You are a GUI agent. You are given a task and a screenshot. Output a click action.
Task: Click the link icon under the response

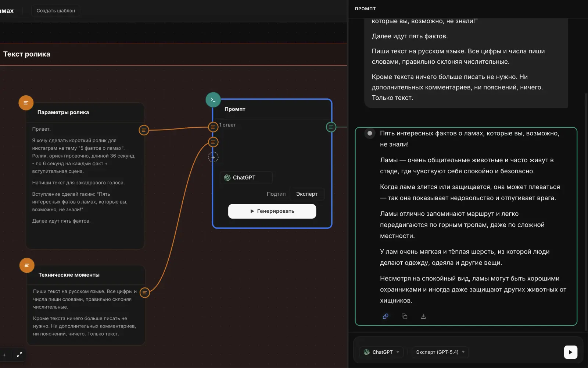tap(386, 316)
